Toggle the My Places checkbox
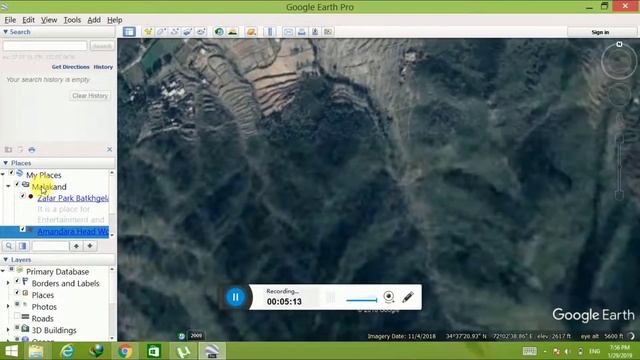 11,173
